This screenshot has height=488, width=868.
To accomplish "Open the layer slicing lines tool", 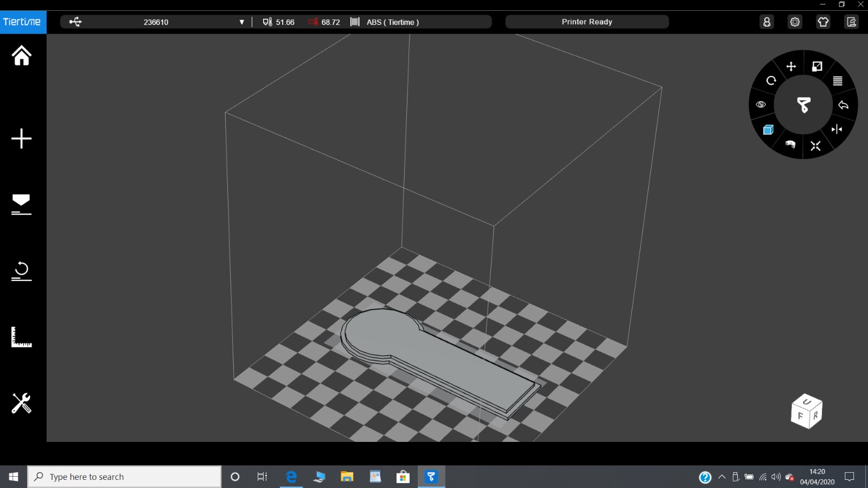I will pyautogui.click(x=838, y=81).
